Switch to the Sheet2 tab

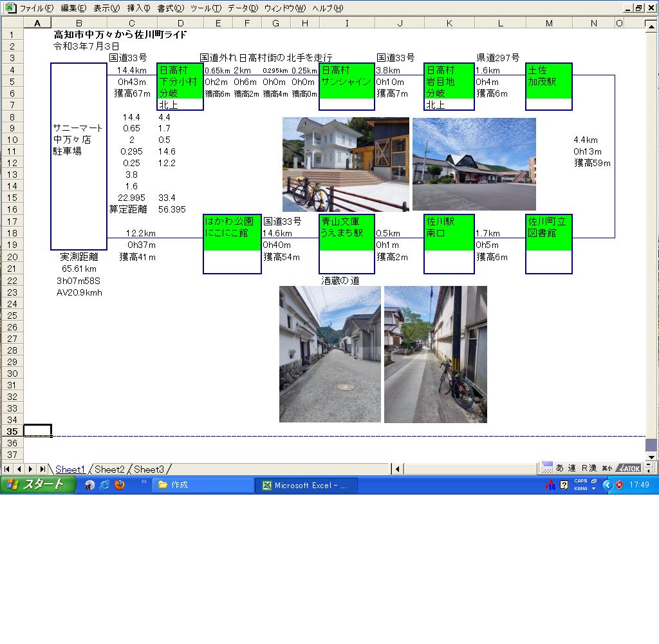pos(109,469)
